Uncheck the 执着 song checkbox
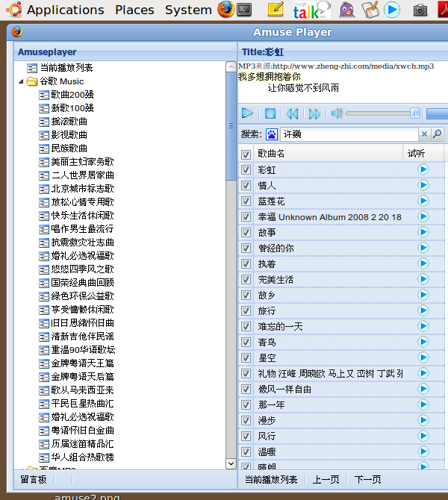 [x=246, y=263]
